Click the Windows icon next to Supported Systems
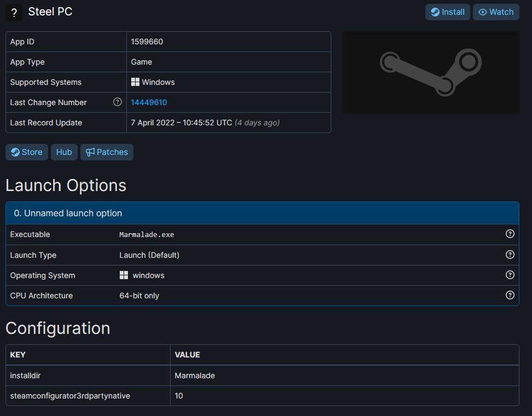Image resolution: width=532 pixels, height=416 pixels. click(x=135, y=82)
